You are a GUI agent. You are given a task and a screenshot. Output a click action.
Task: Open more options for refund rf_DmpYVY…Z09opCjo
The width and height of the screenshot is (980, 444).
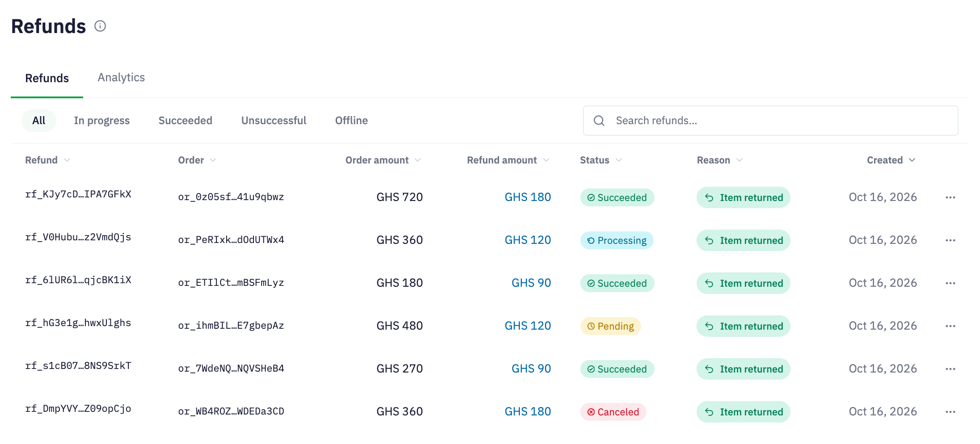tap(950, 412)
